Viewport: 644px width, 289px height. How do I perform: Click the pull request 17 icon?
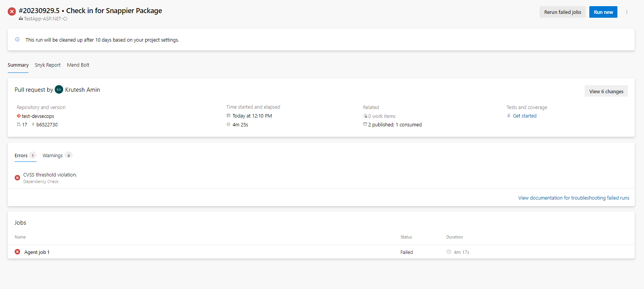pyautogui.click(x=18, y=124)
